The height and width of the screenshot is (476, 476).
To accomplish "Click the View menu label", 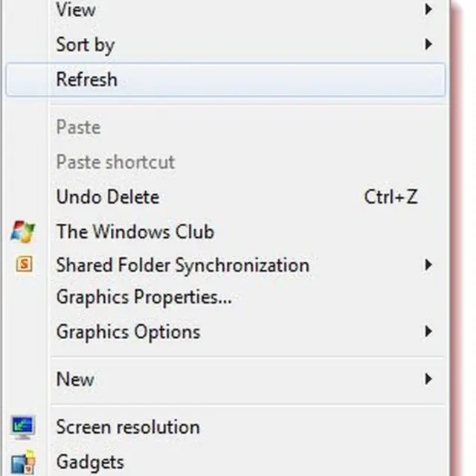I will 76,10.
